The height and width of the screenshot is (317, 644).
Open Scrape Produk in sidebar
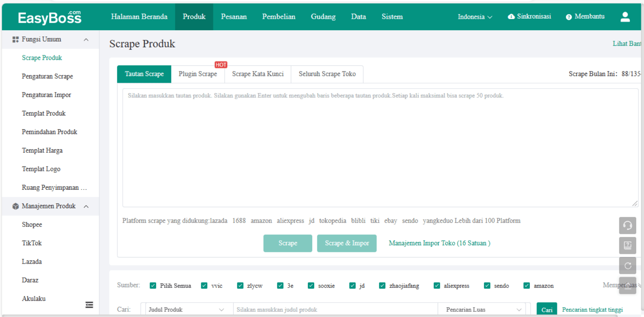(x=42, y=58)
